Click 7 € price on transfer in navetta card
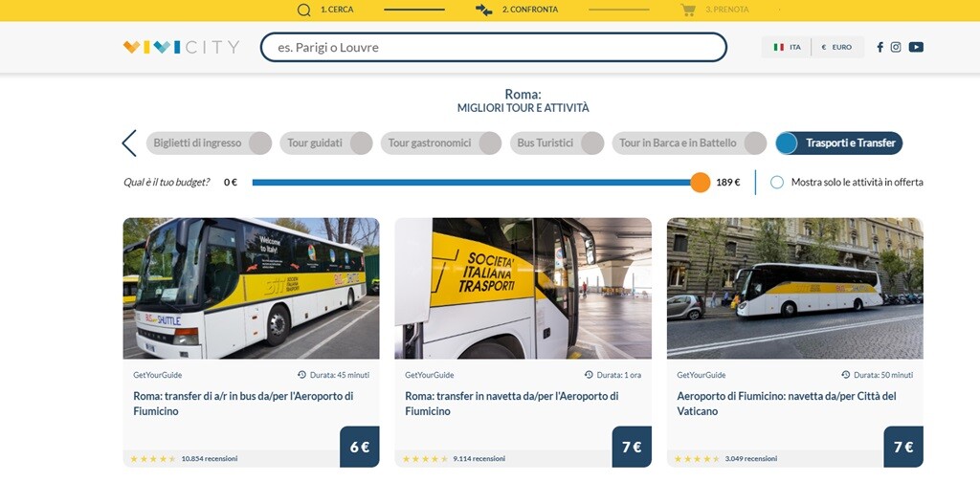Screen dimensions: 980x482 (x=632, y=447)
